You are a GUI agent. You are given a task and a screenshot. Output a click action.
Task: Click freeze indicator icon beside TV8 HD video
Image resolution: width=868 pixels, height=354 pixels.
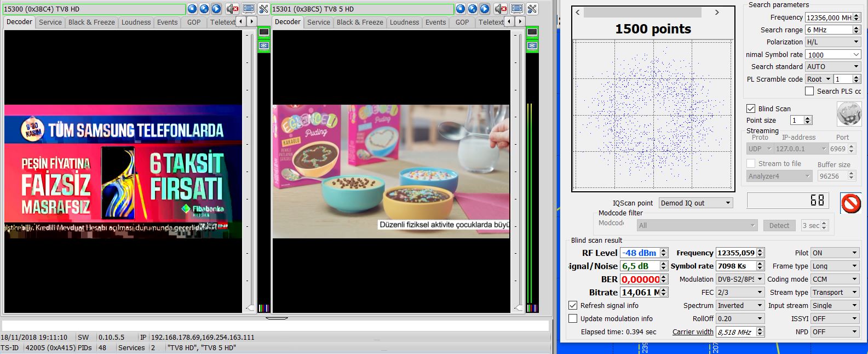click(x=264, y=45)
